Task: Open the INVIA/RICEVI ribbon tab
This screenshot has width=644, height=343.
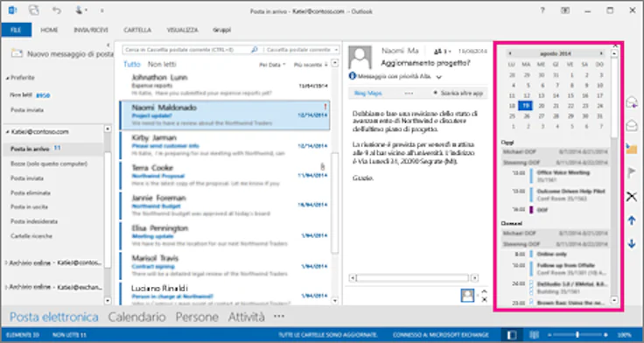Action: [x=91, y=30]
